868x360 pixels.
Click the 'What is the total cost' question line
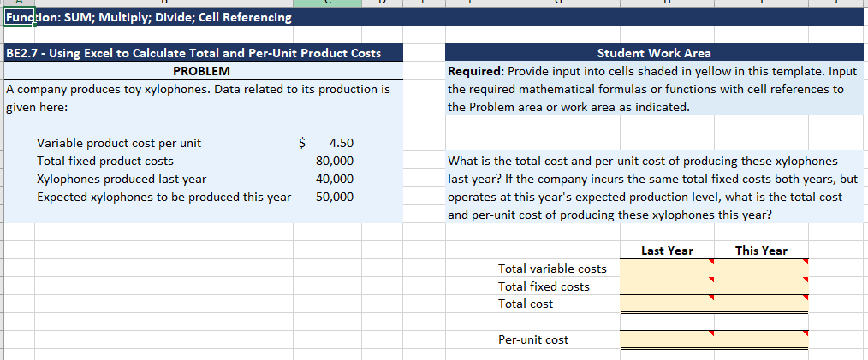[x=643, y=161]
